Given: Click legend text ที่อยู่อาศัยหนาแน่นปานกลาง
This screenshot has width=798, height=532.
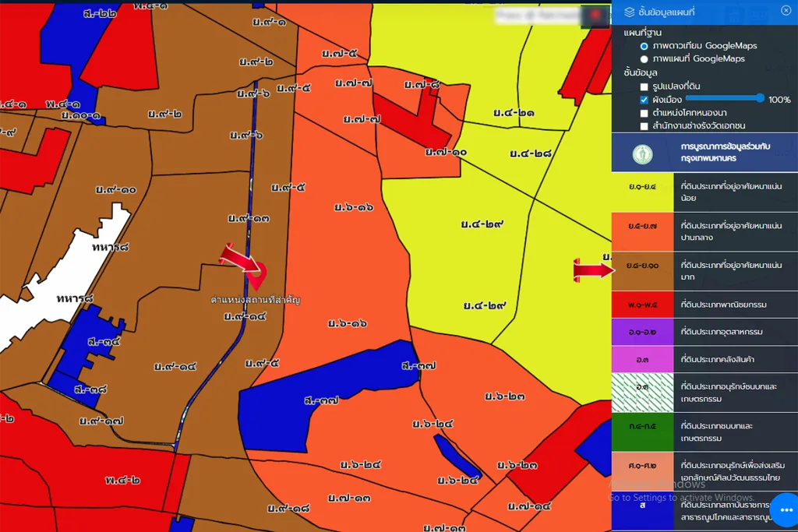Looking at the screenshot, I should click(x=731, y=231).
